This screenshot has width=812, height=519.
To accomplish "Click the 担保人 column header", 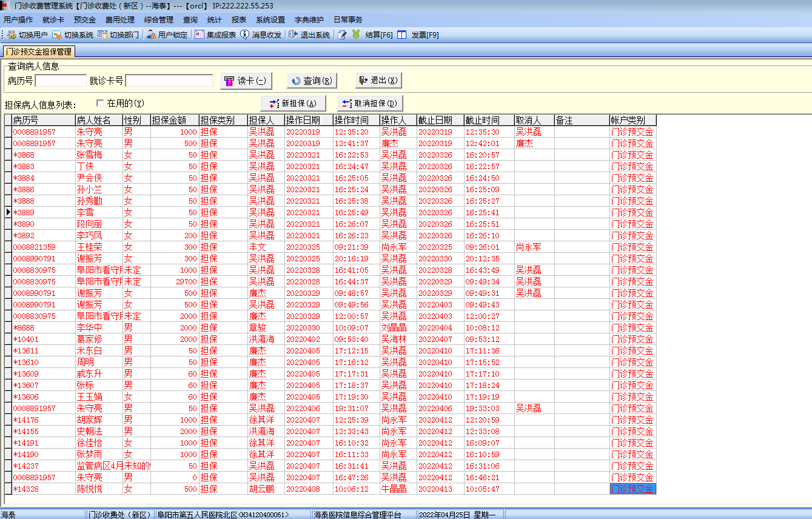I will [266, 120].
